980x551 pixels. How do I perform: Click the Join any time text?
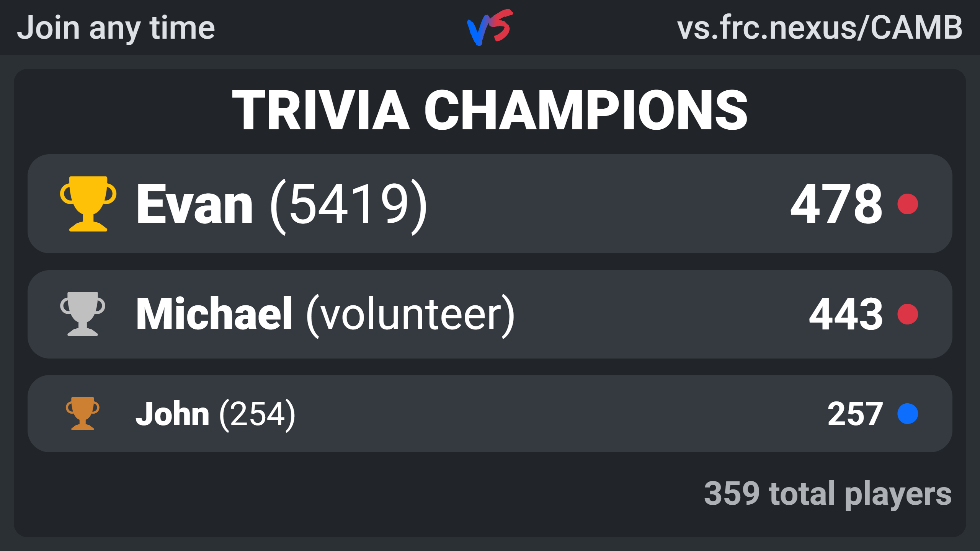pyautogui.click(x=116, y=29)
